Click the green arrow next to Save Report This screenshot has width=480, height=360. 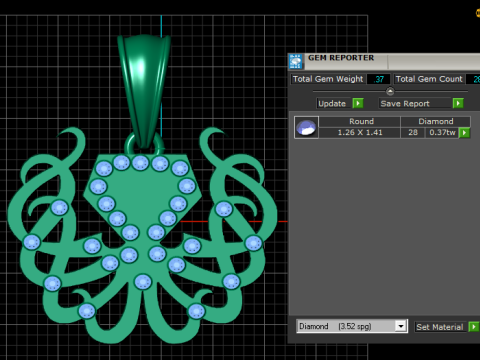pos(458,103)
